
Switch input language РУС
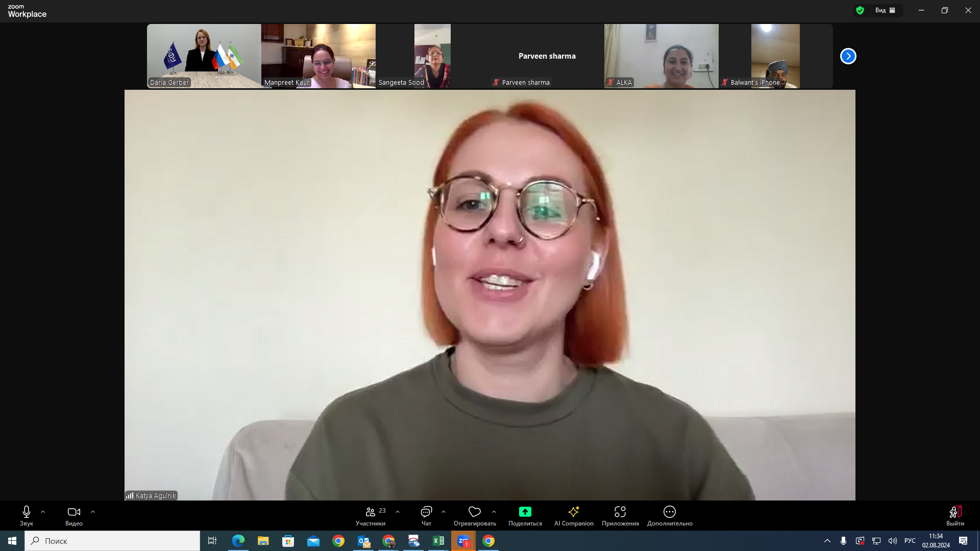pyautogui.click(x=910, y=541)
